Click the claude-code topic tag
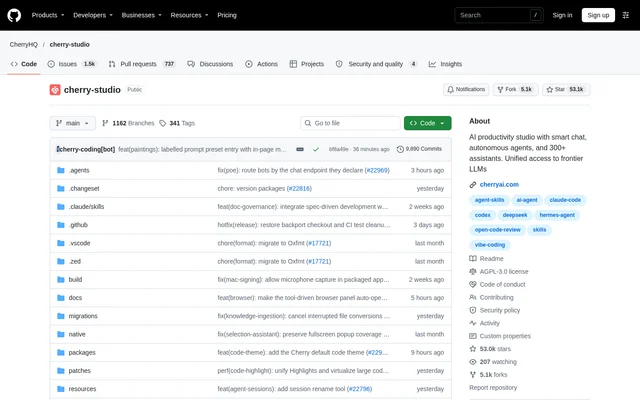This screenshot has height=400, width=640. (565, 200)
